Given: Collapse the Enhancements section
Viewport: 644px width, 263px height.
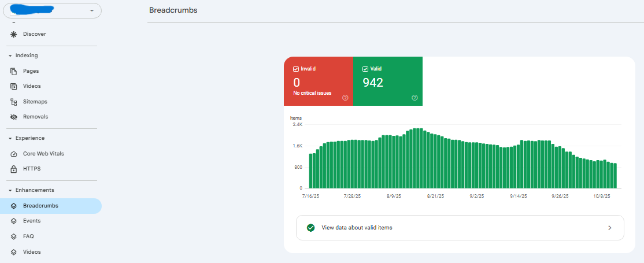Looking at the screenshot, I should (10, 190).
